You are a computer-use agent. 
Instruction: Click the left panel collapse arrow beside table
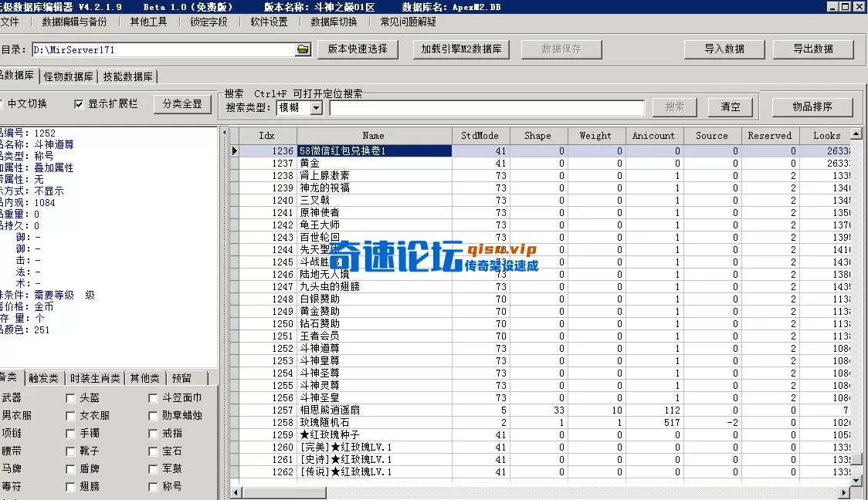click(x=224, y=132)
